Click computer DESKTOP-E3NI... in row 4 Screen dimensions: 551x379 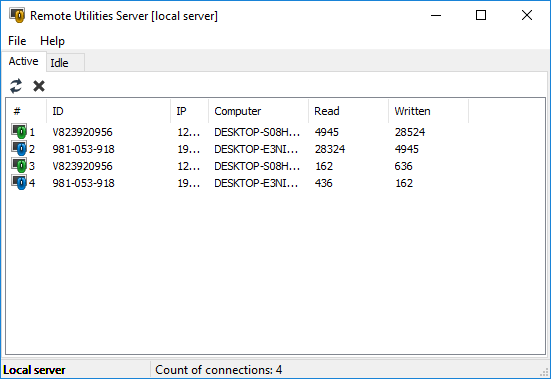(256, 183)
